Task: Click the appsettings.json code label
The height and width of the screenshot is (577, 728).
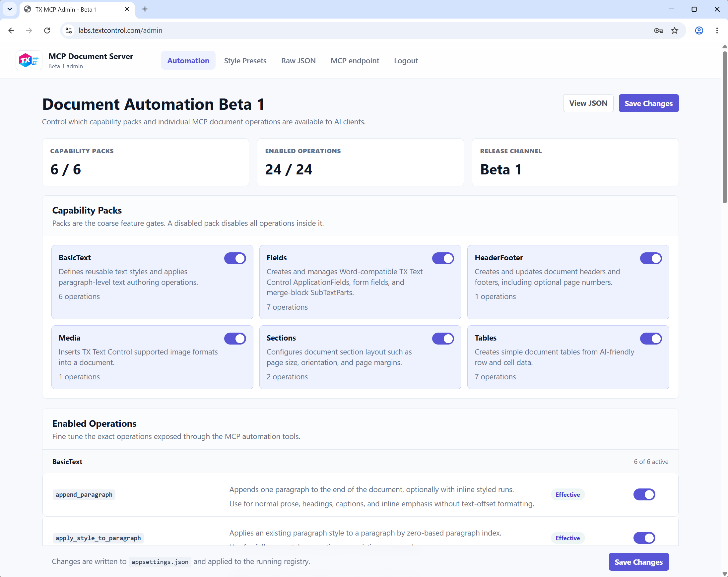Action: pyautogui.click(x=160, y=562)
